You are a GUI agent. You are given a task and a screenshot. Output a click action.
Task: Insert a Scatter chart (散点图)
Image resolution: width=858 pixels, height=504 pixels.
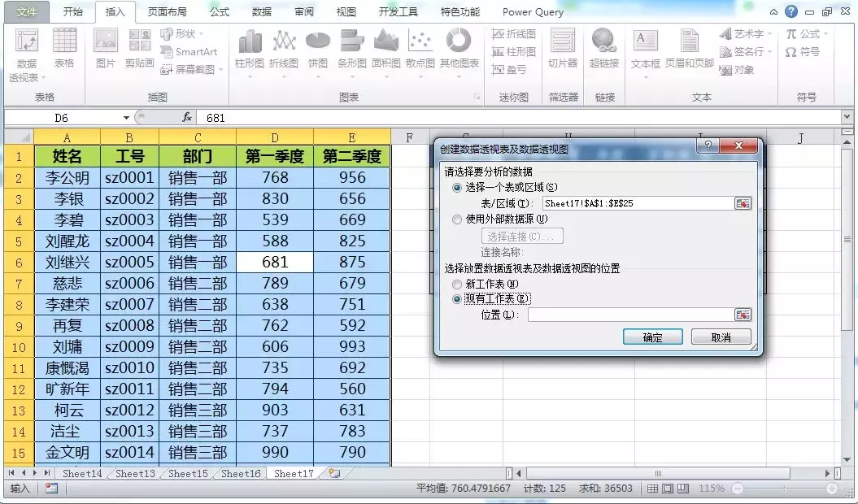[x=420, y=54]
